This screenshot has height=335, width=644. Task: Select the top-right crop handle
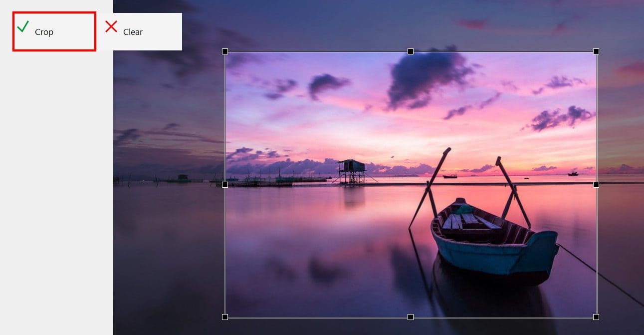(x=596, y=51)
